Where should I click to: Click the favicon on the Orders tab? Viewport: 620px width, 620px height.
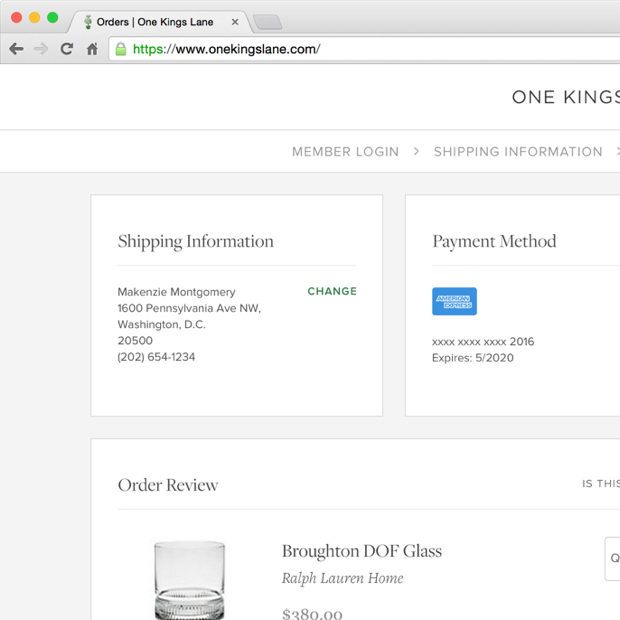(87, 22)
